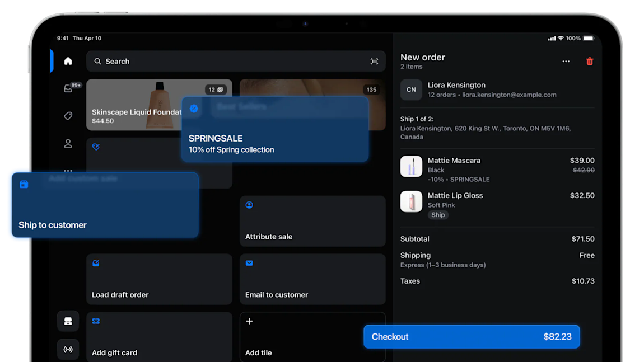
Task: Click the Add gift card icon
Action: point(96,321)
